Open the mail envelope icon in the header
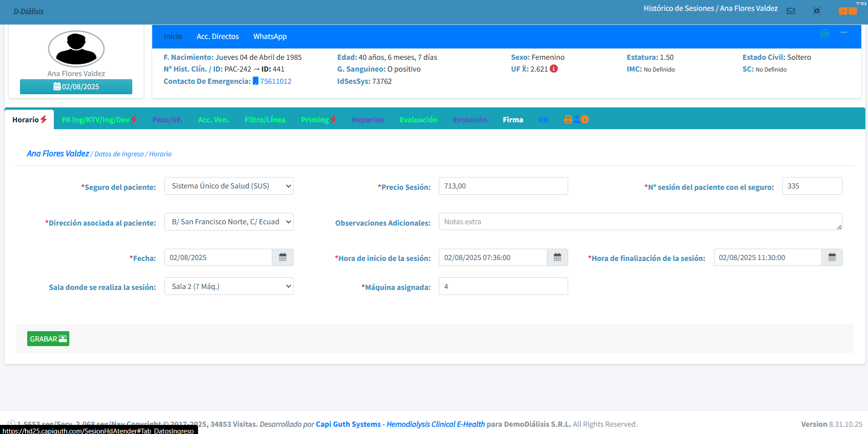This screenshot has height=434, width=868. click(791, 10)
